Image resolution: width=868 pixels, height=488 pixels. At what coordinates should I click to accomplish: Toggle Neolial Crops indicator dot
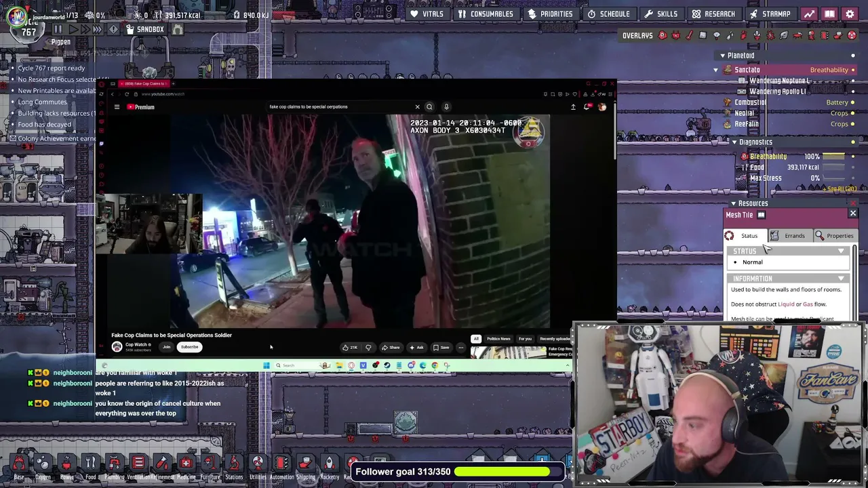pyautogui.click(x=853, y=113)
